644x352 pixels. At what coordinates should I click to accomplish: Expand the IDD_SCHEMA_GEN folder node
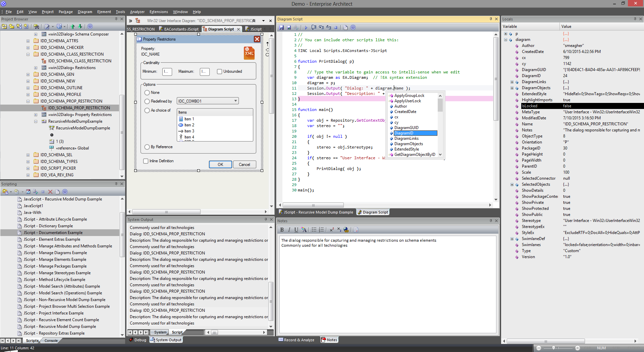pos(28,74)
